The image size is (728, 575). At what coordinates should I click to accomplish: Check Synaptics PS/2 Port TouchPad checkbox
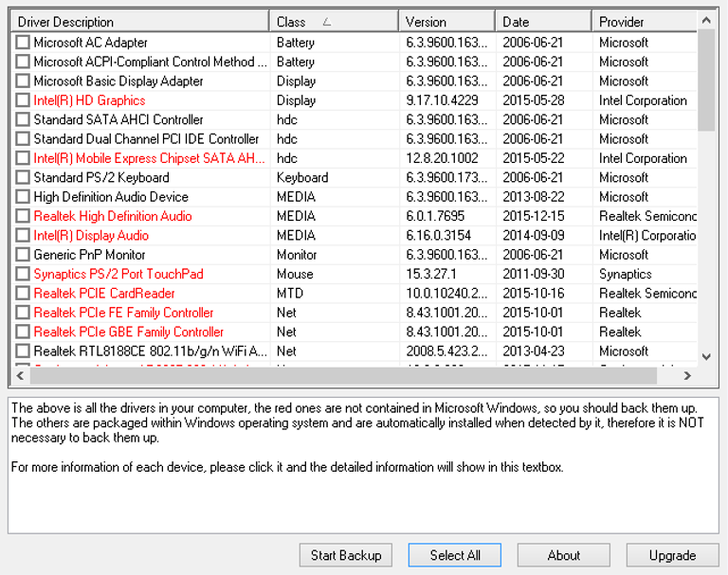tap(23, 274)
